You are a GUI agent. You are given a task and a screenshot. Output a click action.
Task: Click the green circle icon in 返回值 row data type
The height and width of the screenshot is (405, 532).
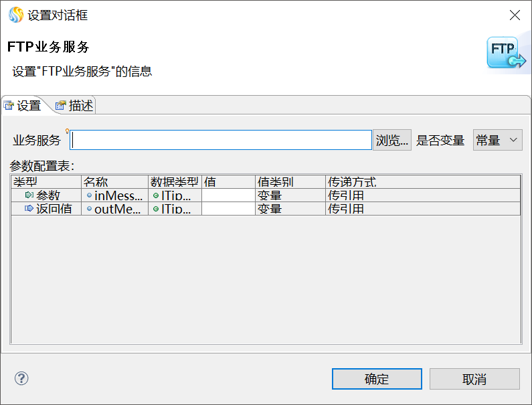click(156, 209)
